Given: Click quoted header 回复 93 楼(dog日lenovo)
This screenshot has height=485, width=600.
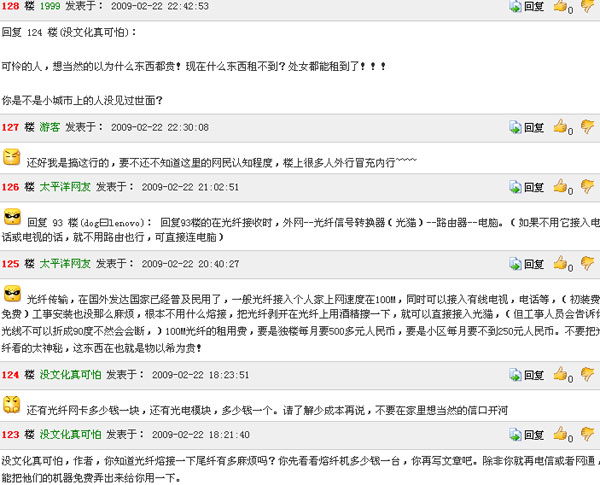Looking at the screenshot, I should pyautogui.click(x=89, y=222).
